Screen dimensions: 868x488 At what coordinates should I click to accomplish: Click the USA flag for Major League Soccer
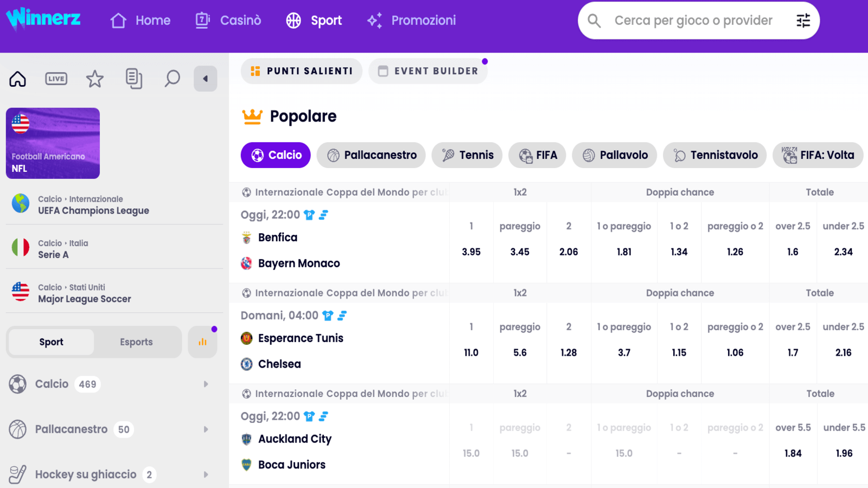[21, 292]
